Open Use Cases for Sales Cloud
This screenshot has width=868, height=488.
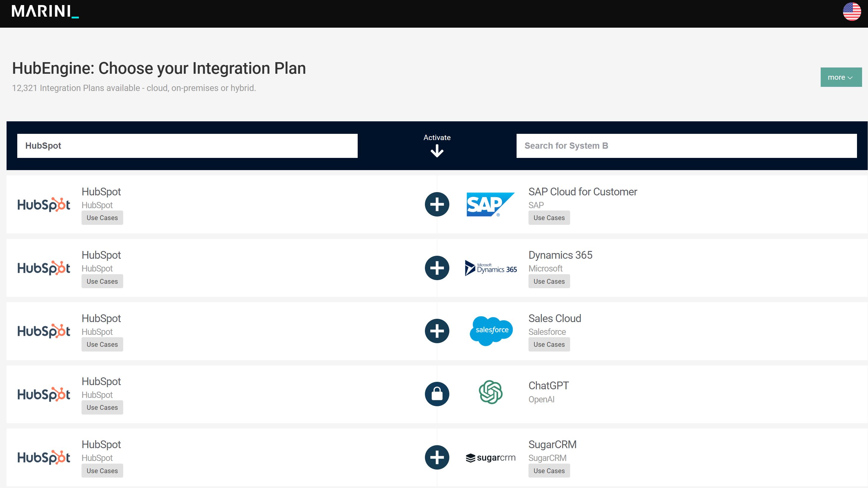[x=549, y=344]
